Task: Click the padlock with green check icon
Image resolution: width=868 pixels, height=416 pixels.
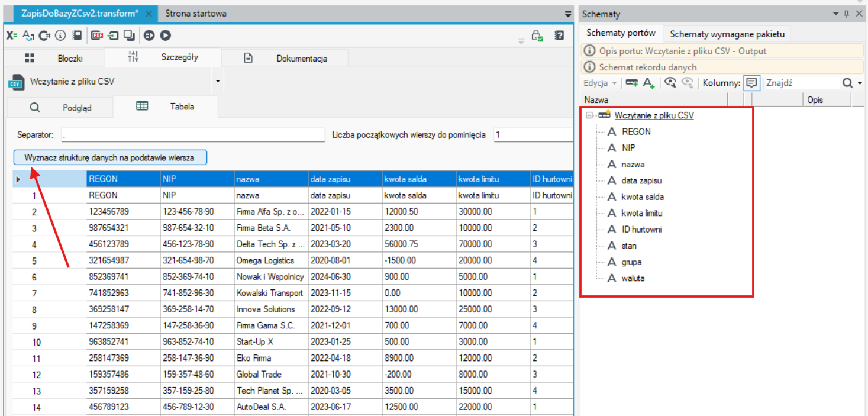Action: click(537, 36)
